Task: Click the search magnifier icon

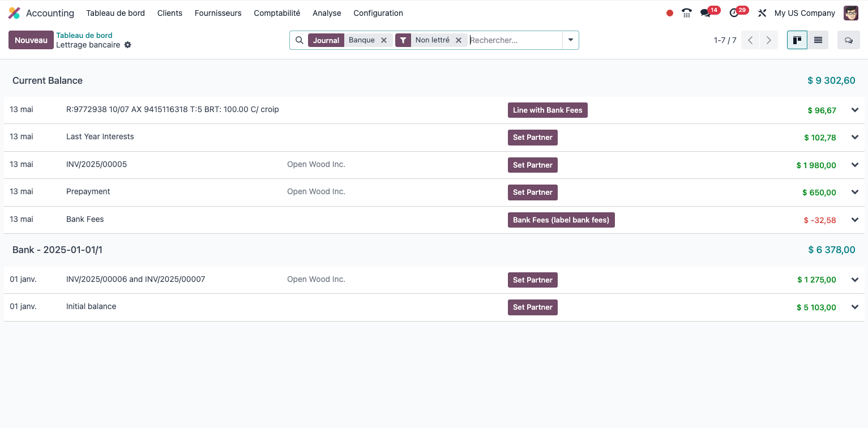Action: [300, 40]
